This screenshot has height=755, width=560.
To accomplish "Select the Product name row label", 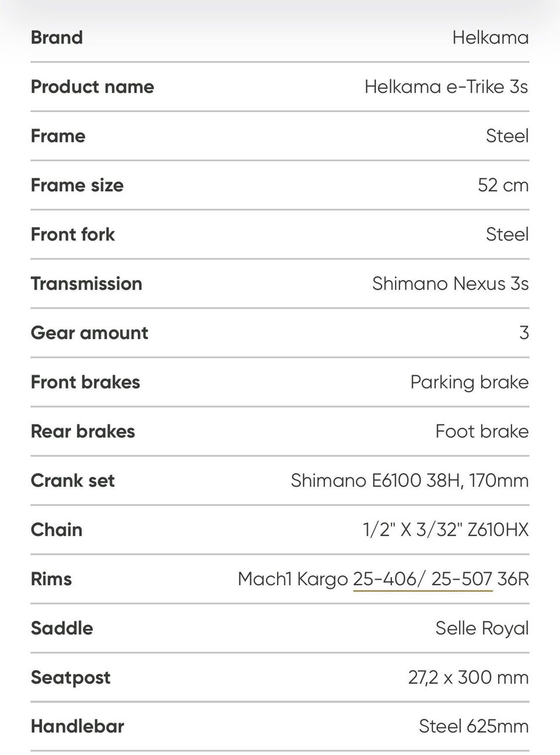I will (x=92, y=86).
